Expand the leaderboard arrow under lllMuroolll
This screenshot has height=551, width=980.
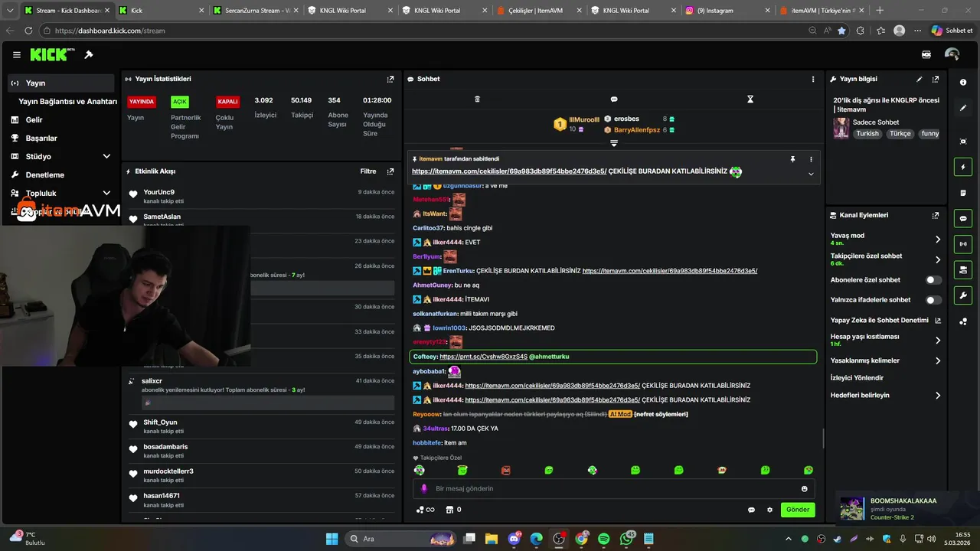click(x=613, y=143)
